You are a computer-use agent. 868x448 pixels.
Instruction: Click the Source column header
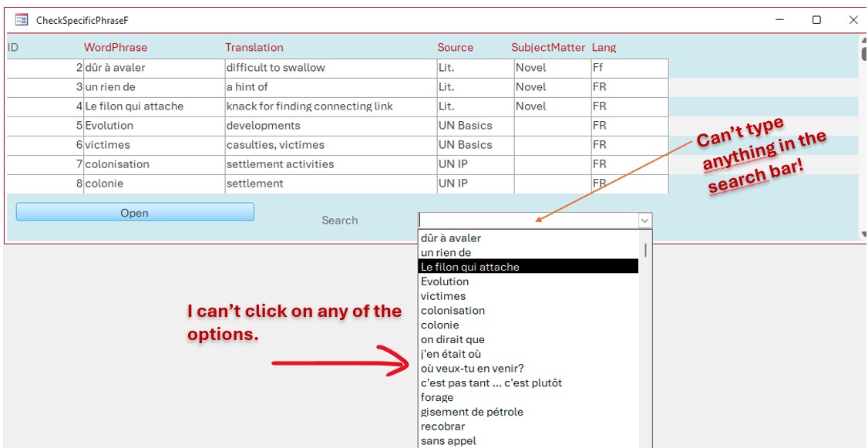tap(455, 47)
